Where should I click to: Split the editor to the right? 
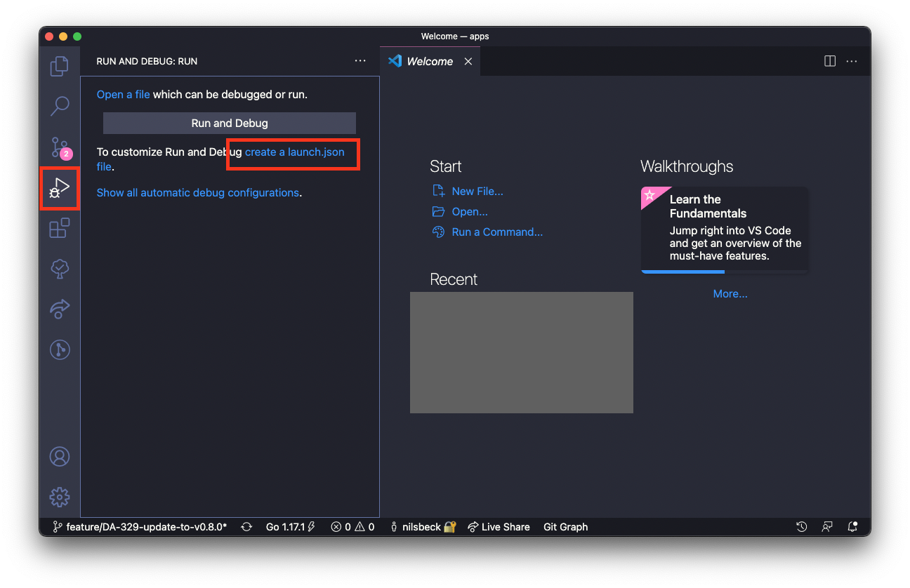point(830,61)
